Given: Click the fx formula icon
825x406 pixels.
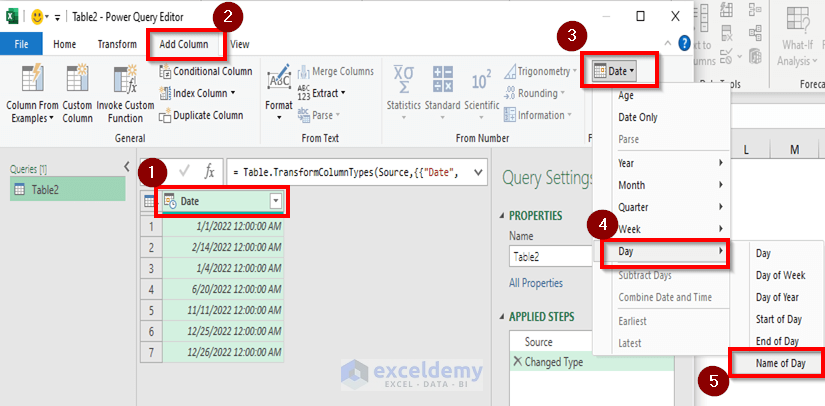Looking at the screenshot, I should (209, 171).
